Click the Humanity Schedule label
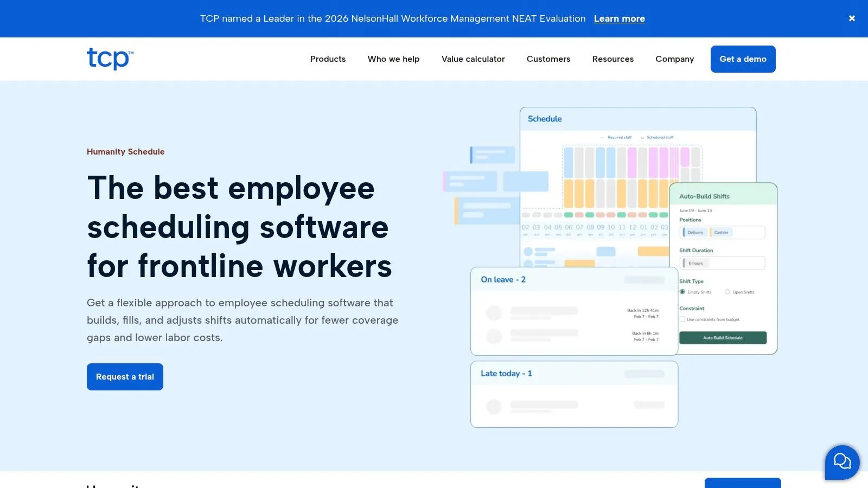 click(126, 152)
